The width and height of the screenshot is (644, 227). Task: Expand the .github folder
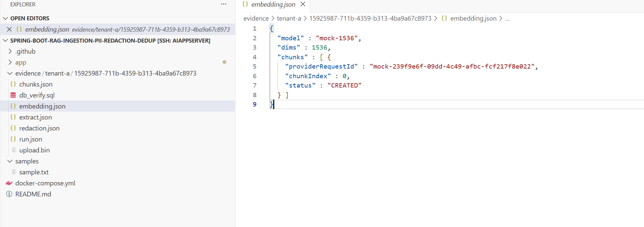[10, 51]
